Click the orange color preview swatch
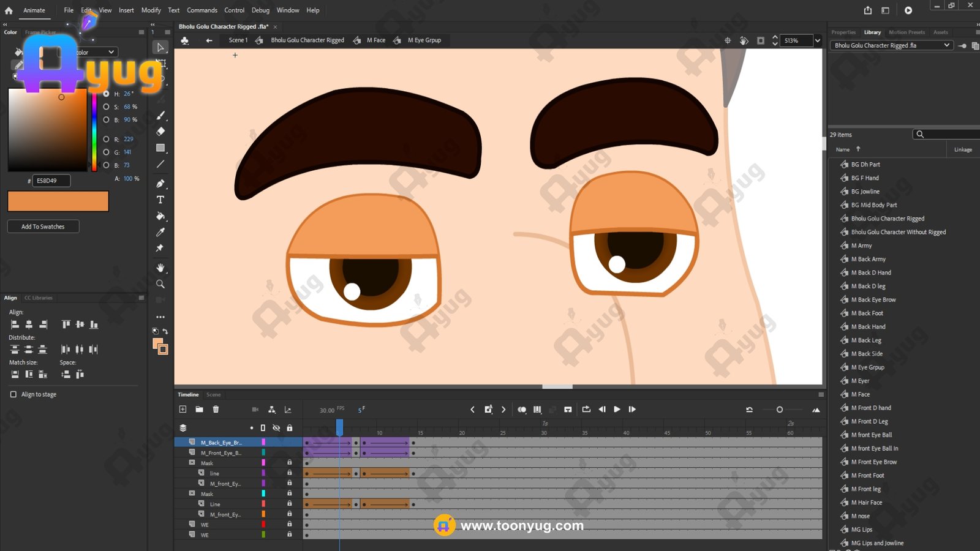The height and width of the screenshot is (551, 980). pos(58,201)
